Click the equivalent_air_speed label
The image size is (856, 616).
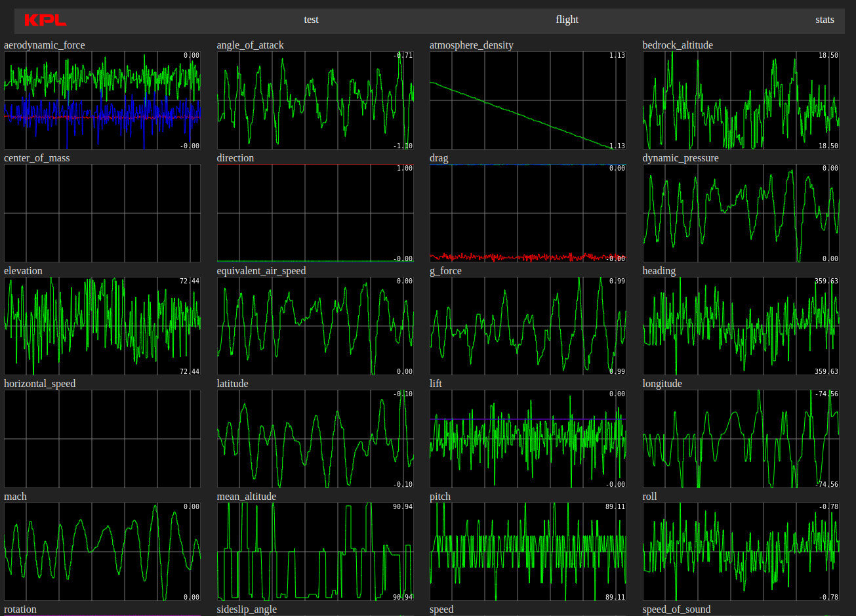click(262, 271)
